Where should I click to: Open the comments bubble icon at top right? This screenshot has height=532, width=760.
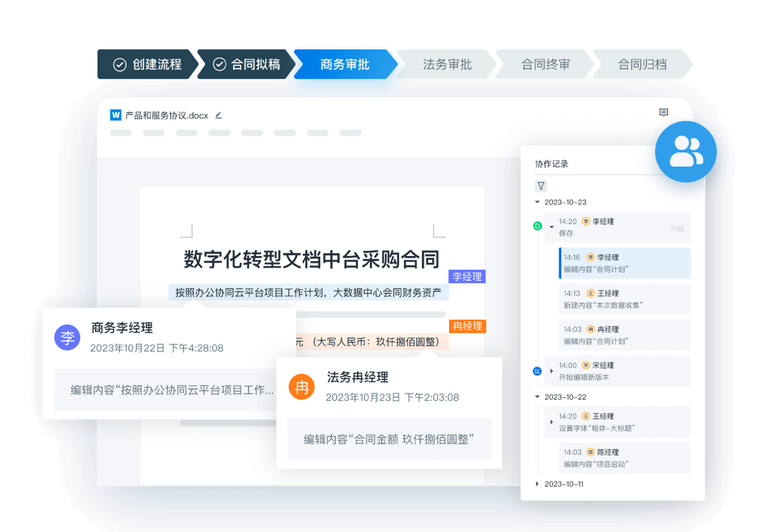pos(663,112)
